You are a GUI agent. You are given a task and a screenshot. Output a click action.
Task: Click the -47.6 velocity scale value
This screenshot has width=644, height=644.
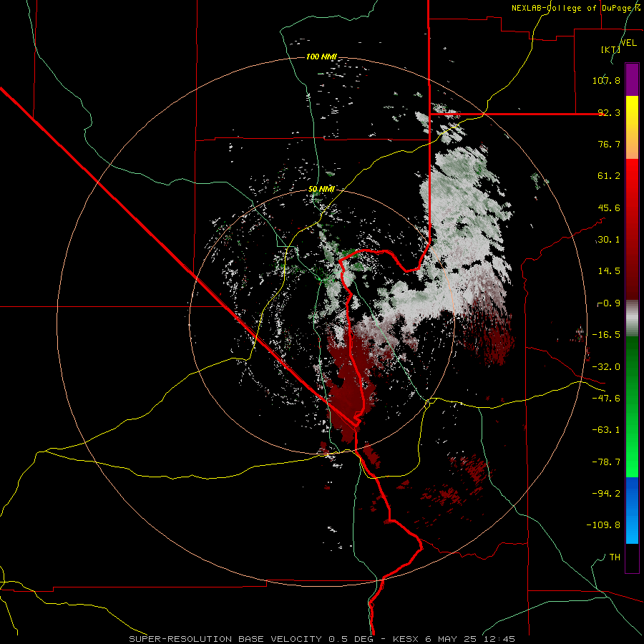(x=606, y=399)
